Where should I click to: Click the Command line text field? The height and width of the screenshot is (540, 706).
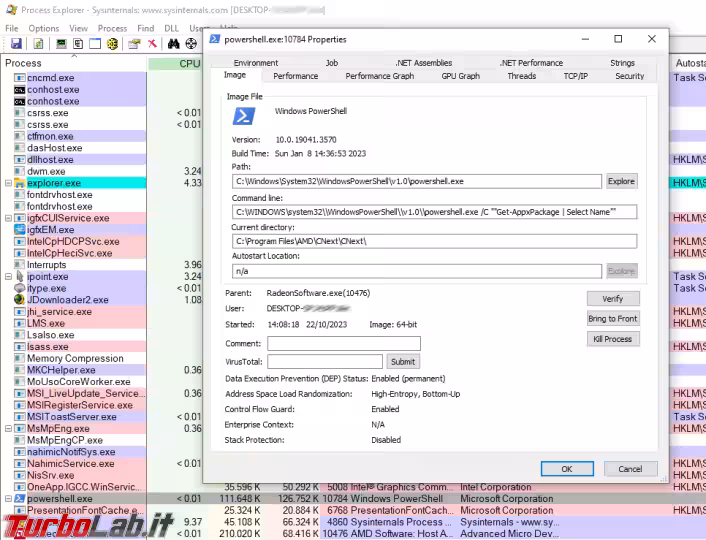[434, 212]
